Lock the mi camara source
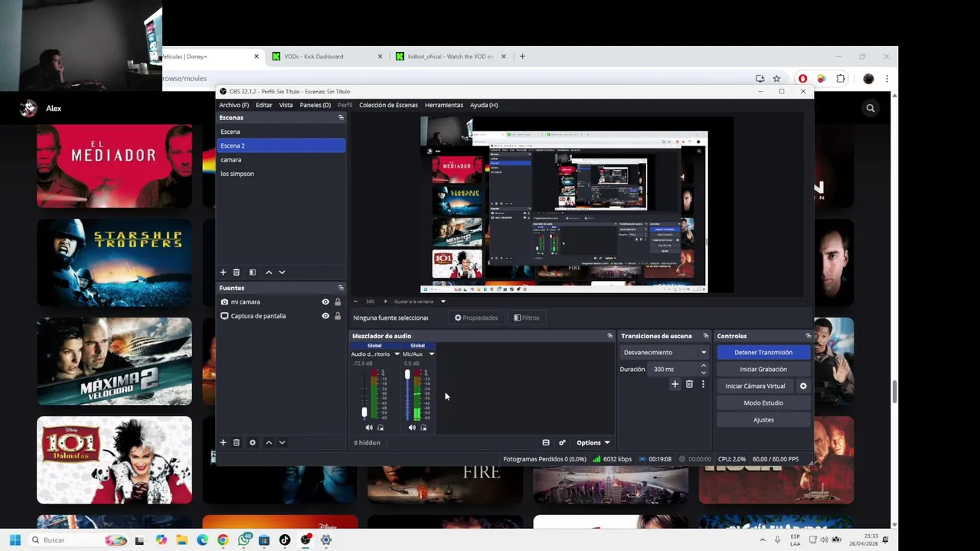Image resolution: width=980 pixels, height=551 pixels. point(338,302)
